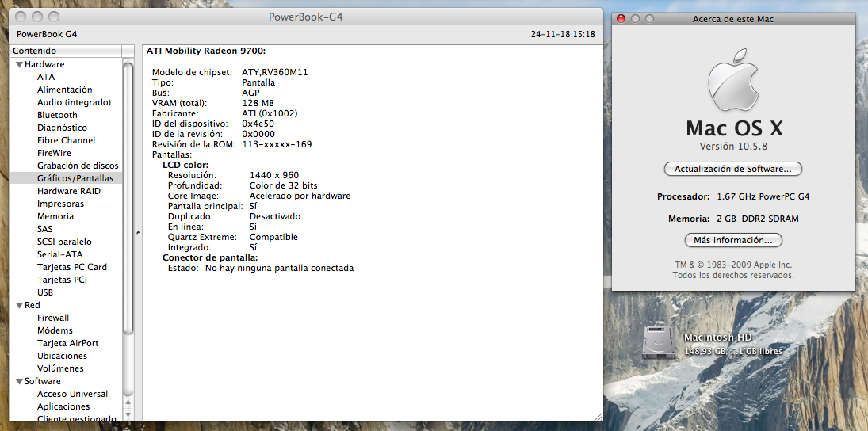This screenshot has width=868, height=431.
Task: Select Diagnóstico in the sidebar
Action: click(62, 128)
